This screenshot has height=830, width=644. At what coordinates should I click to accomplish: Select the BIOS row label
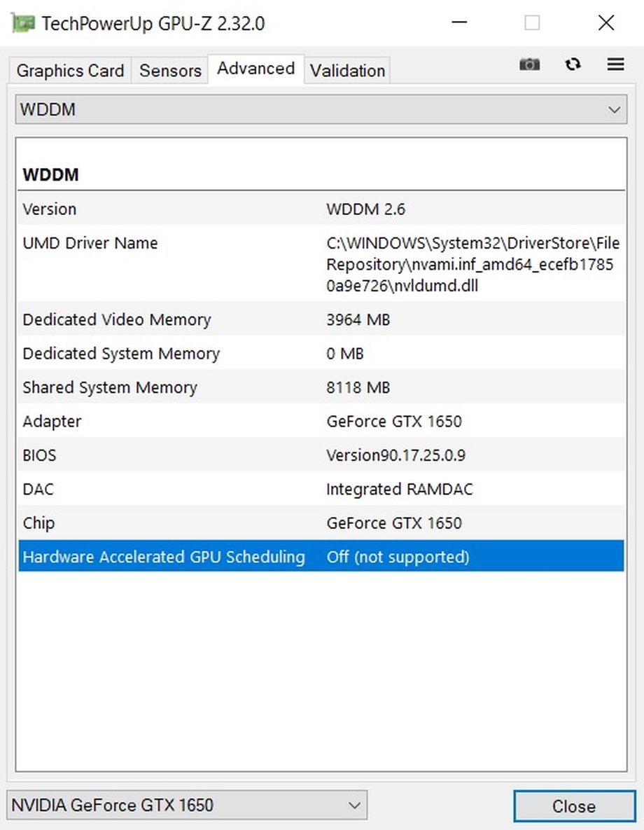pos(39,455)
